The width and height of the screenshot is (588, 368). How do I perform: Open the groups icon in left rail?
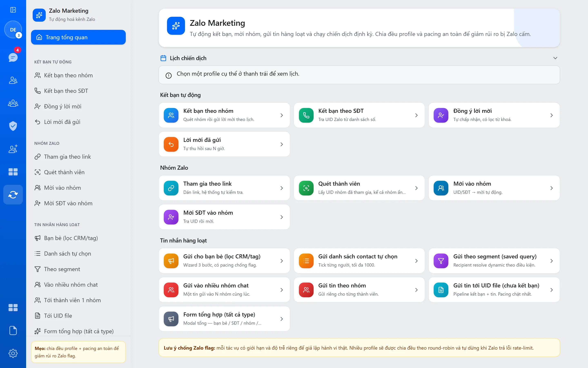[13, 103]
